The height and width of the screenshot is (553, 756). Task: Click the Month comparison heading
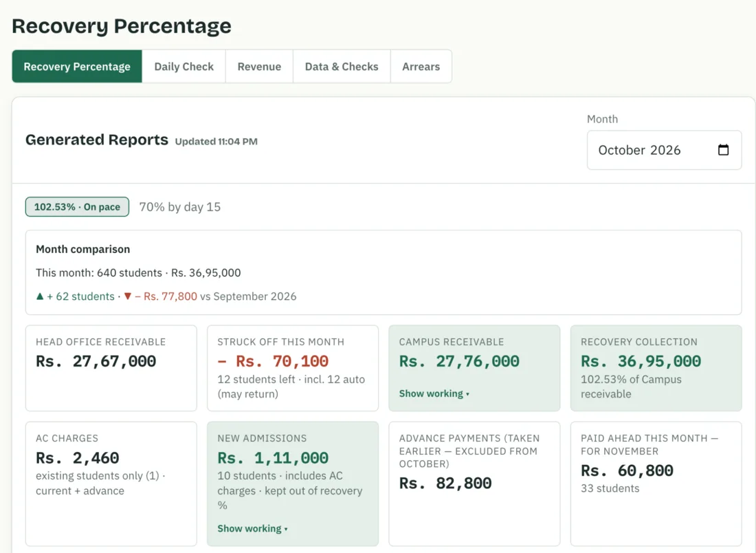pyautogui.click(x=83, y=250)
